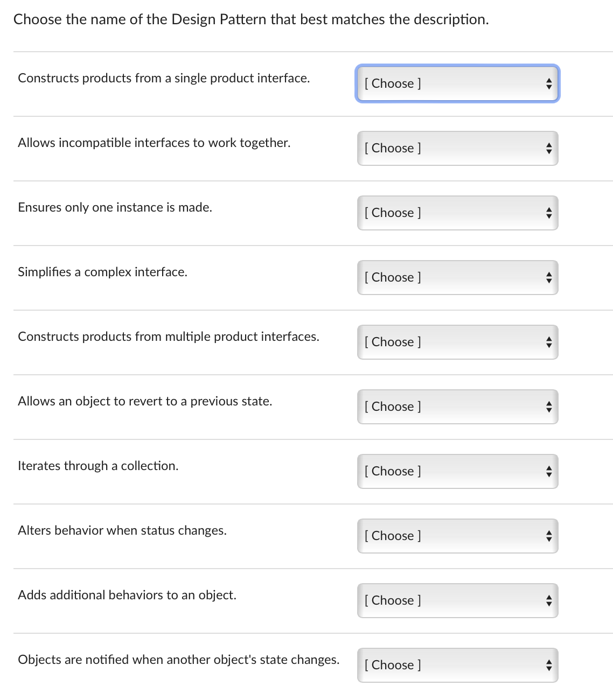
Task: Open dropdown for 'Allows an object to revert'
Action: 457,407
